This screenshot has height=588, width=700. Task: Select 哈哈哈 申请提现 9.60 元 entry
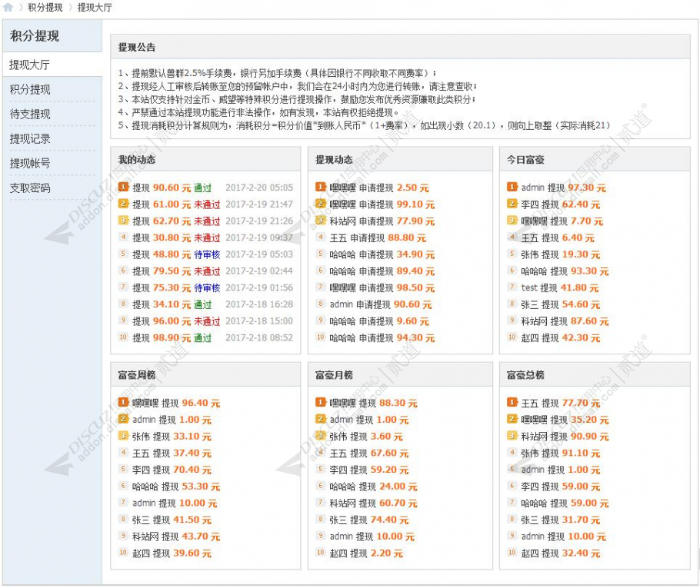pos(379,321)
